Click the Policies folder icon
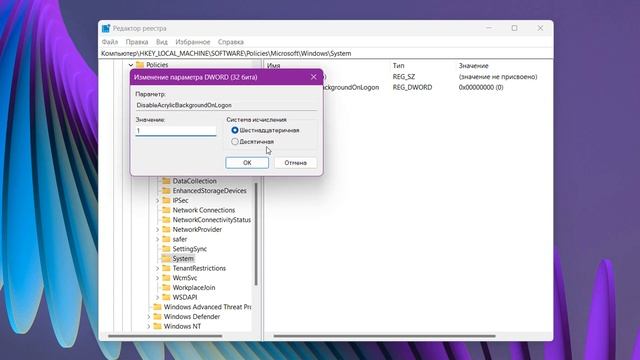Viewport: 640px width, 360px height. click(140, 64)
